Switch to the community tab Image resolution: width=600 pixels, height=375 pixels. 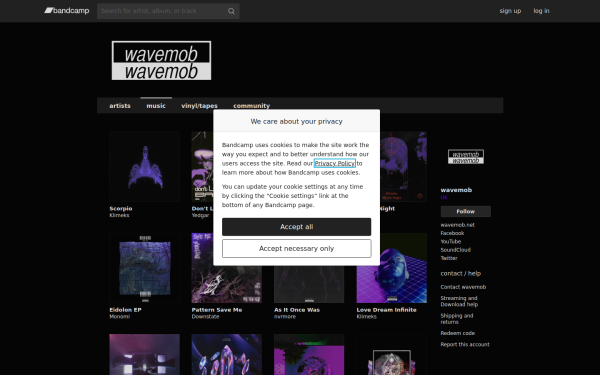click(251, 106)
